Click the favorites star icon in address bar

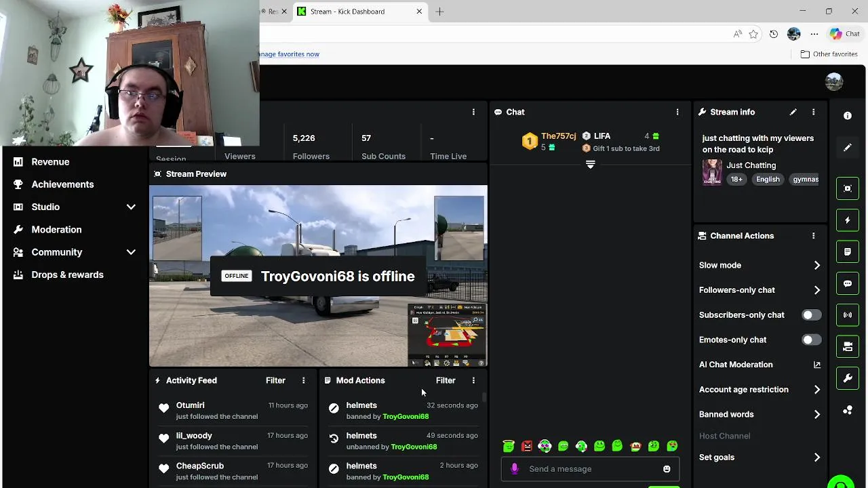coord(753,34)
